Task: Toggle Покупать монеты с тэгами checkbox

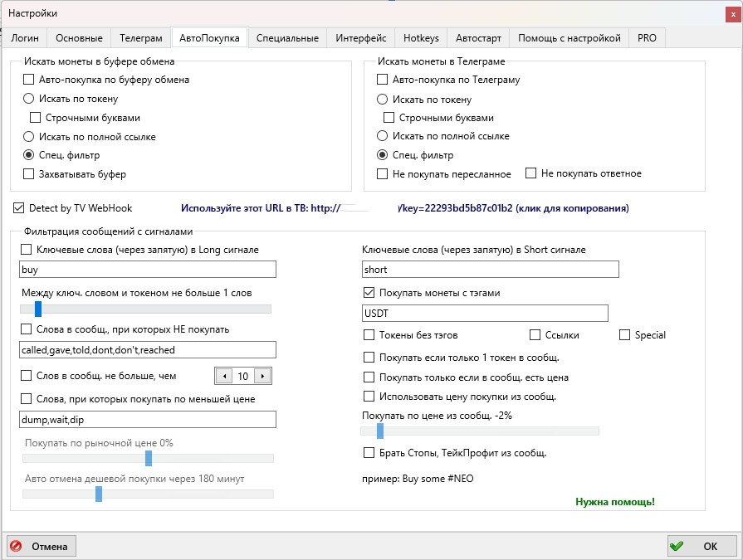Action: (x=369, y=292)
